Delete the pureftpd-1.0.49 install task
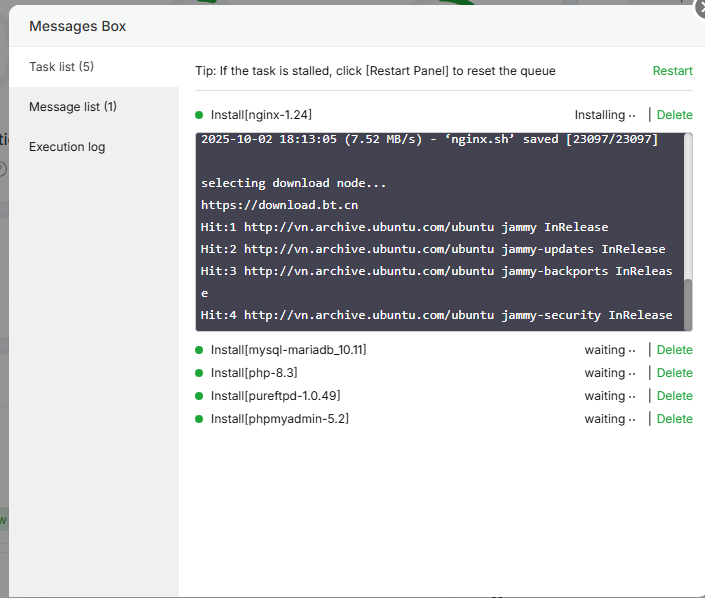705x598 pixels. tap(674, 396)
